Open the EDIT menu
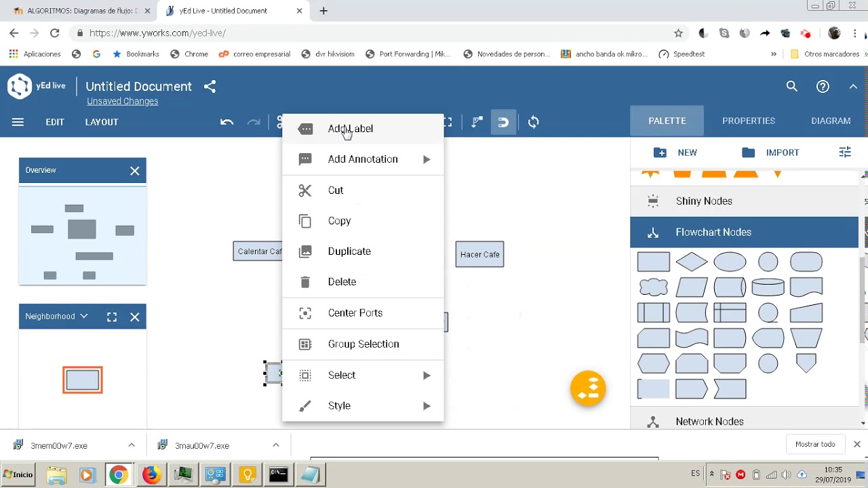The width and height of the screenshot is (868, 488). click(55, 122)
